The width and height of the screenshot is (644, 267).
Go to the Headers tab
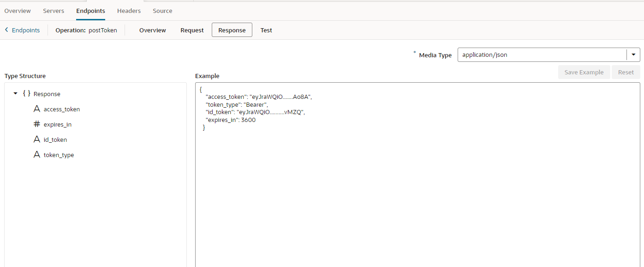[x=129, y=11]
